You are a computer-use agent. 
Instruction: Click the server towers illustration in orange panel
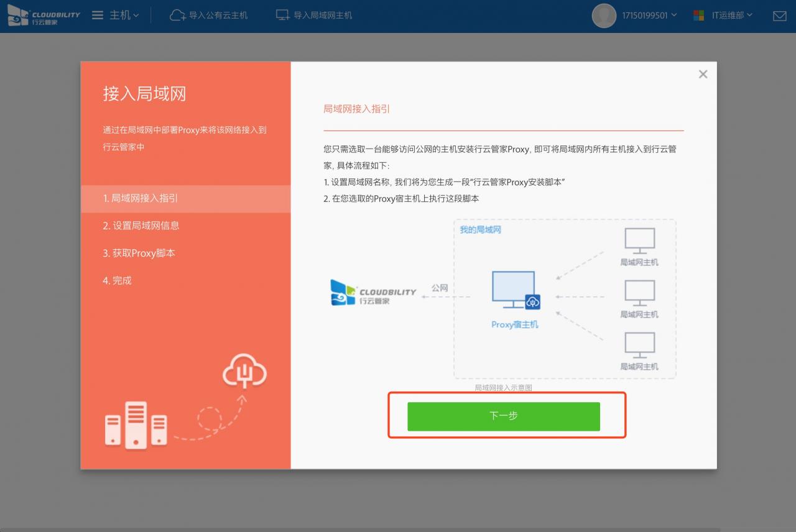coord(136,425)
